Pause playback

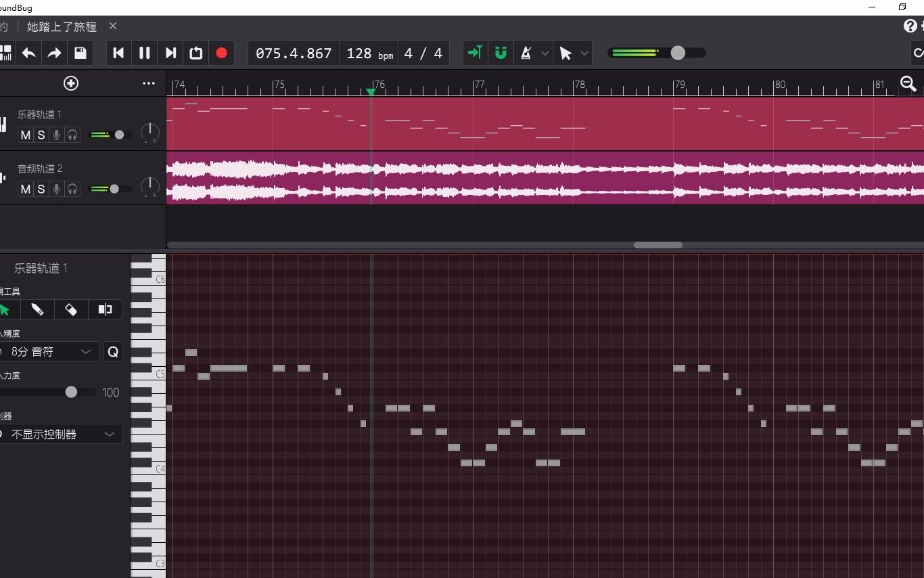click(144, 53)
